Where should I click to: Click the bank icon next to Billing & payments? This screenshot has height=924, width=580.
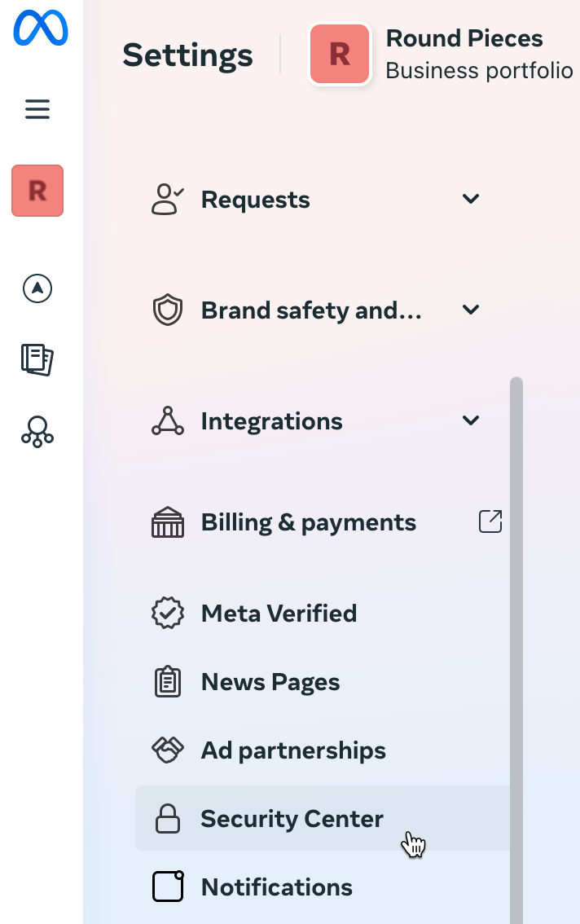[168, 521]
